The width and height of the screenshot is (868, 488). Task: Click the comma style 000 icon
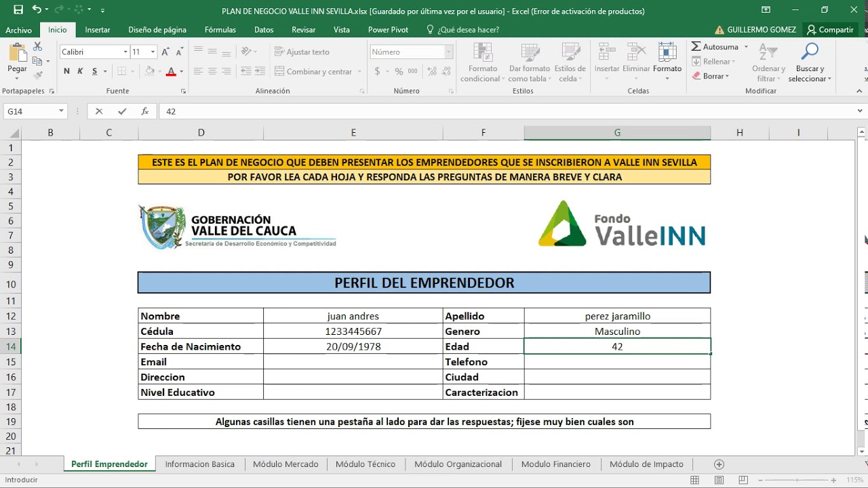tap(414, 71)
